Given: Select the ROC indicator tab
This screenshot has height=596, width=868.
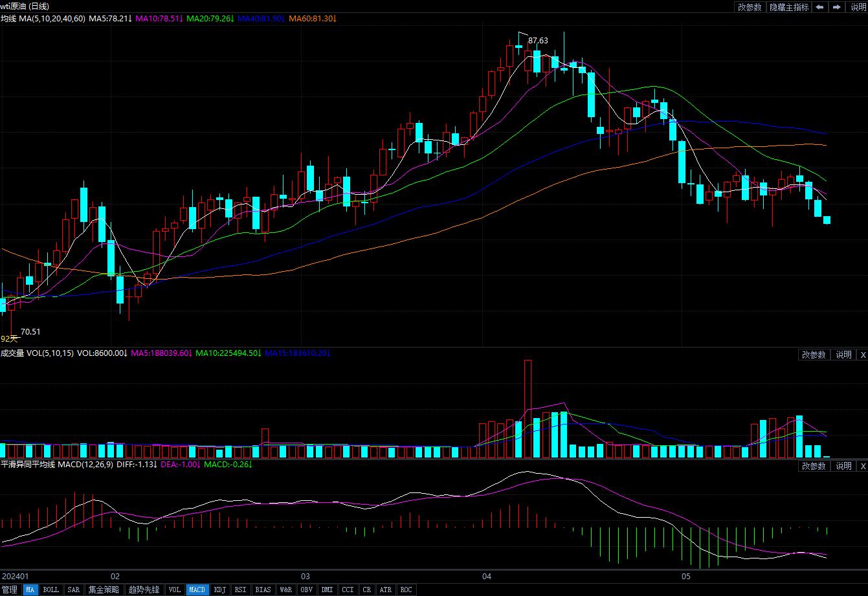Looking at the screenshot, I should point(406,590).
